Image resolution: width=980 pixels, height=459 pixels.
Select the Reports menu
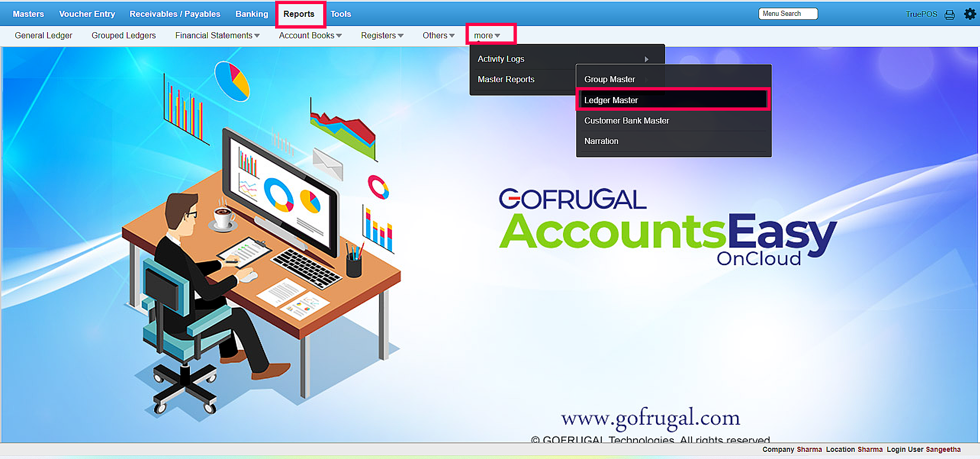tap(299, 14)
